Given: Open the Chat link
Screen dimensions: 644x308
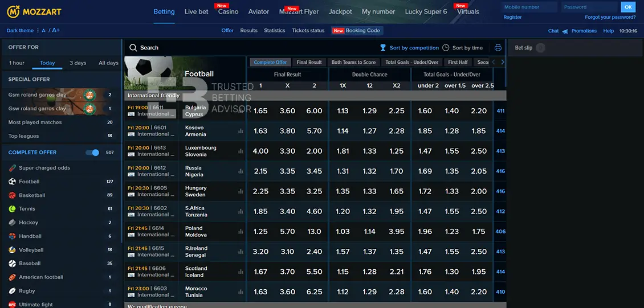Looking at the screenshot, I should 553,31.
